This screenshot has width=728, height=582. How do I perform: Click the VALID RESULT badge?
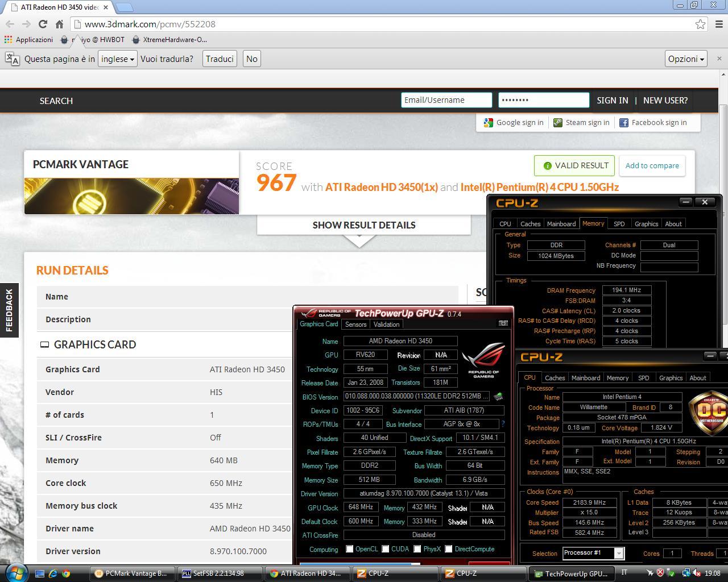574,165
